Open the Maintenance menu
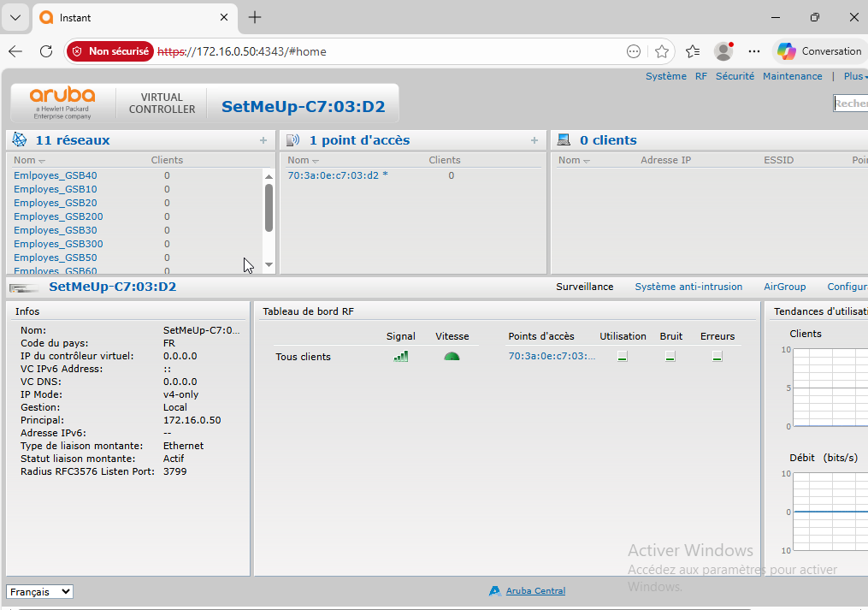 [792, 75]
